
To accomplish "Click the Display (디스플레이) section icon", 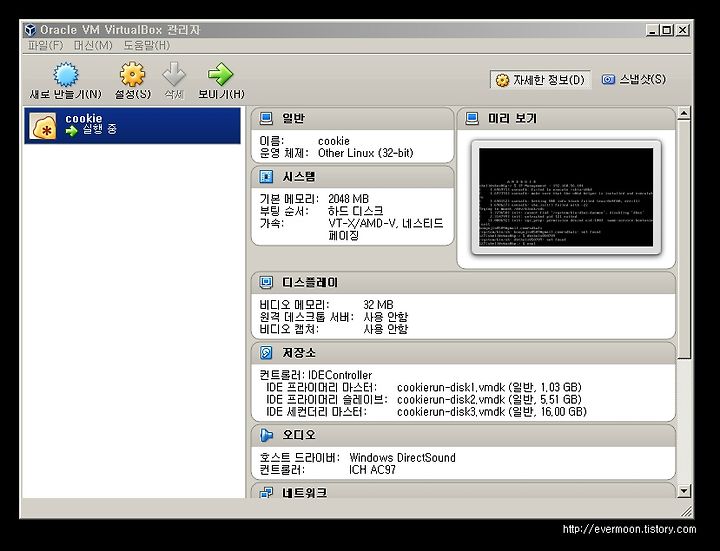I will (266, 282).
